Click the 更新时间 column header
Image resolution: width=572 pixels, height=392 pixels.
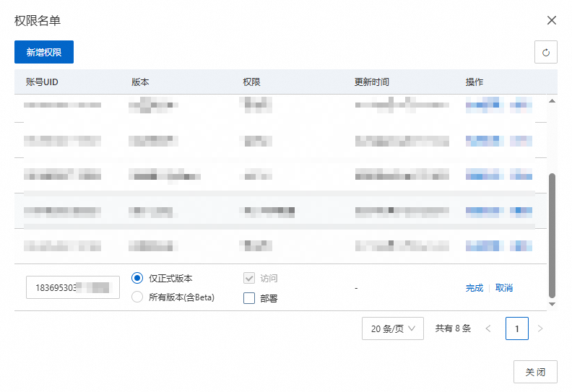(x=372, y=82)
